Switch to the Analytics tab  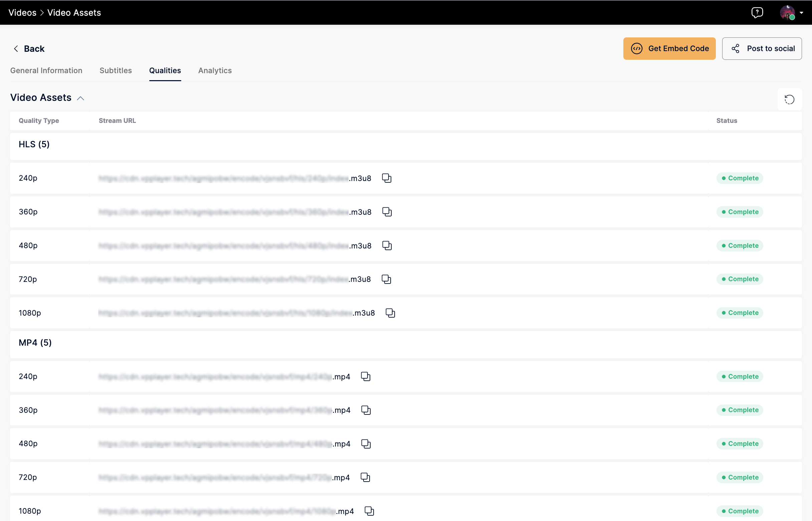tap(215, 70)
